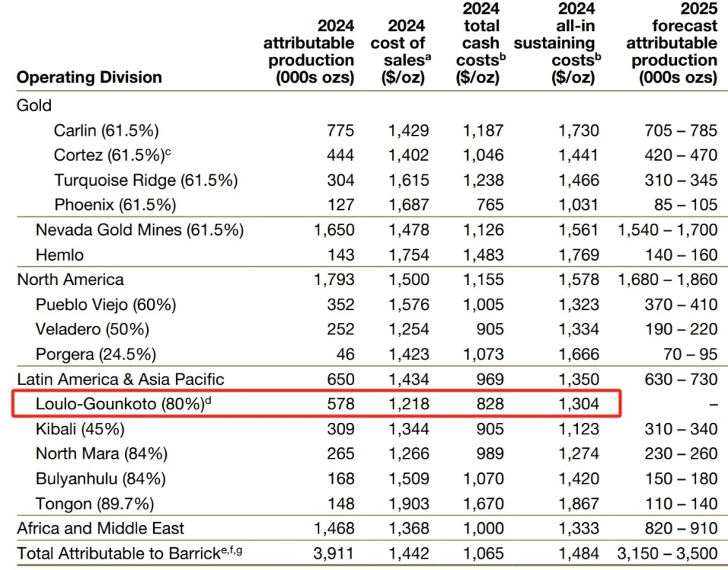This screenshot has height=570, width=728.
Task: Select Veladero's cost of sales "1,254"
Action: tap(409, 329)
